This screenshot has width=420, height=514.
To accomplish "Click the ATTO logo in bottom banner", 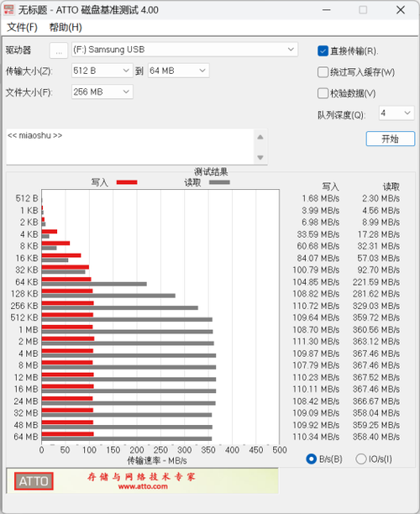I will (x=34, y=481).
